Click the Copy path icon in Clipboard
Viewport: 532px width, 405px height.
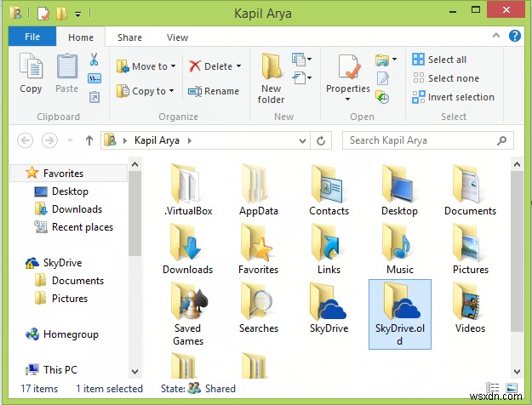pyautogui.click(x=94, y=78)
